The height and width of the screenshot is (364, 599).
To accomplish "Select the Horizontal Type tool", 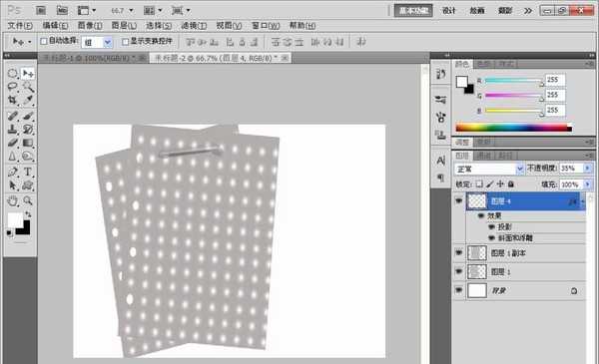I will point(28,172).
